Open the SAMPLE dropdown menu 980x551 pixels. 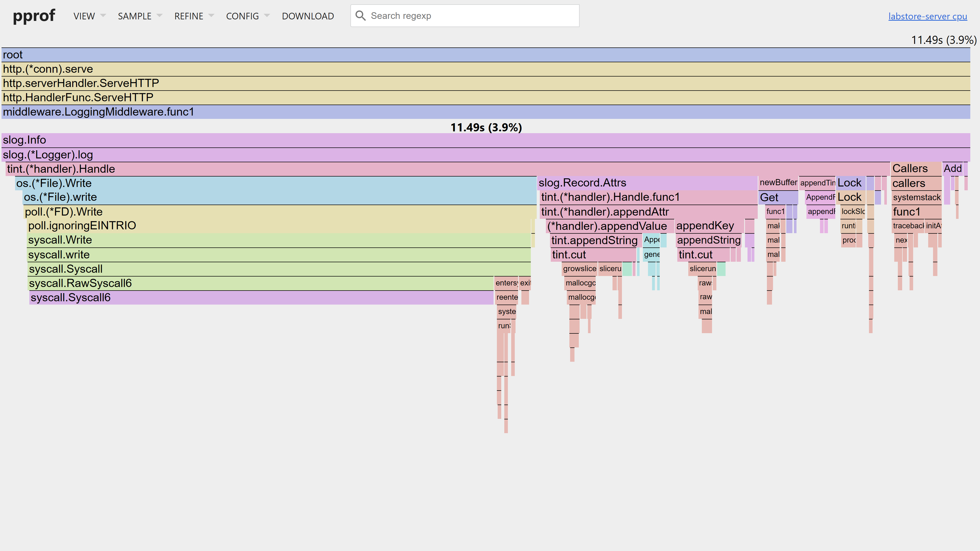135,16
